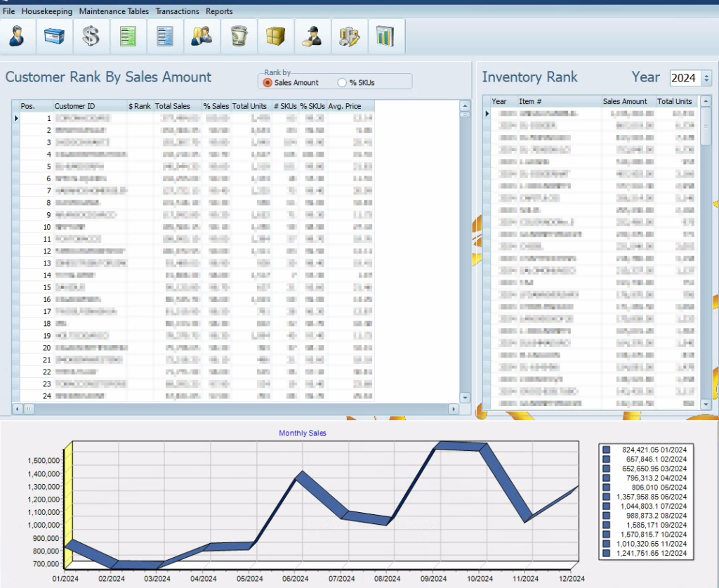The height and width of the screenshot is (588, 719).
Task: Select the % SKUs rank option
Action: coord(343,83)
